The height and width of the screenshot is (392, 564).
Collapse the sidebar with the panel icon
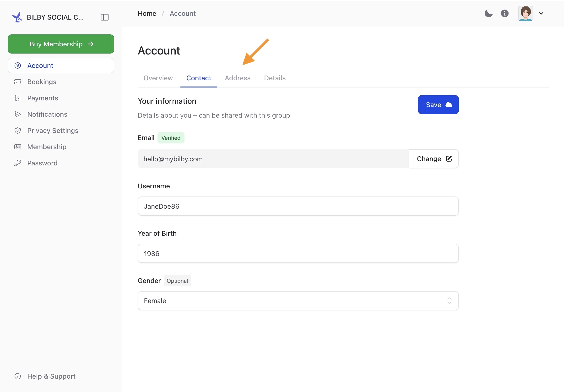pos(105,17)
